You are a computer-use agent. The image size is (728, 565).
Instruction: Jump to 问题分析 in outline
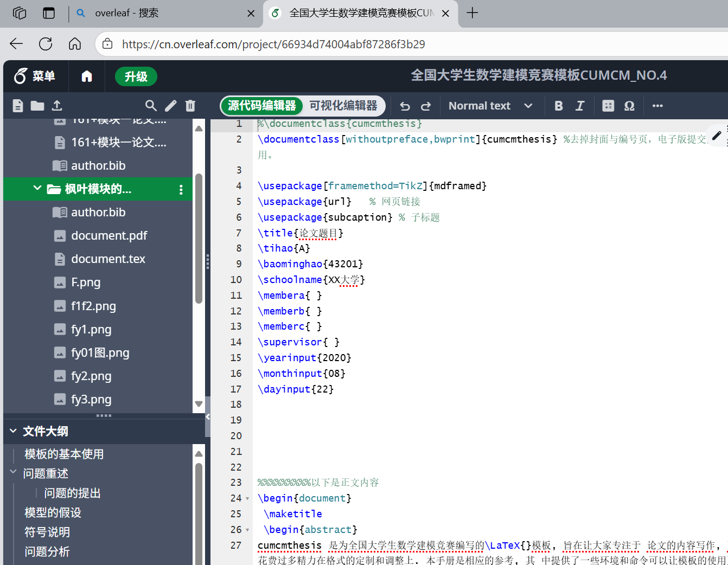click(x=47, y=551)
